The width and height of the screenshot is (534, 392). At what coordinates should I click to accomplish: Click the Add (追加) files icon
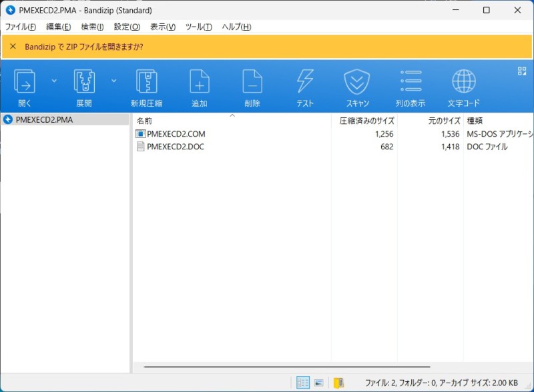click(200, 82)
